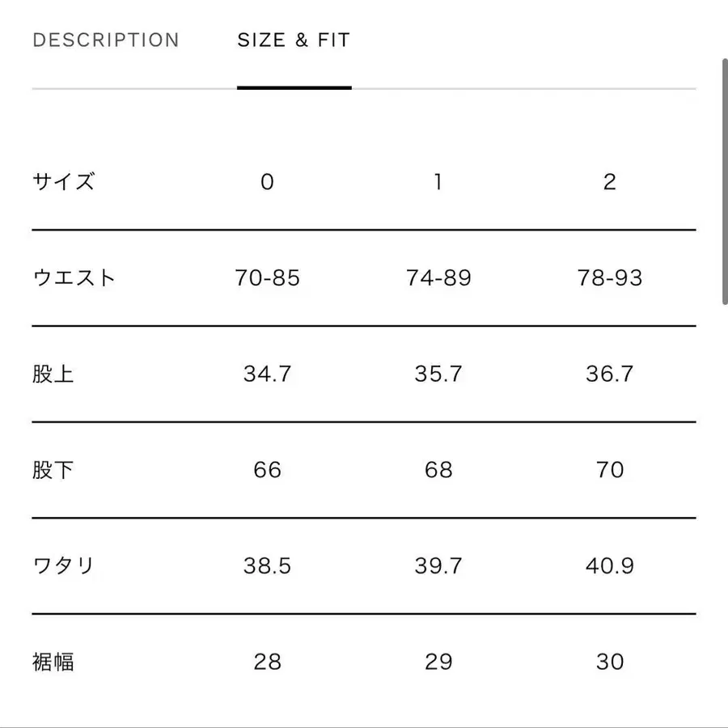The height and width of the screenshot is (728, 728).
Task: Select size 1 column header
Action: (438, 182)
